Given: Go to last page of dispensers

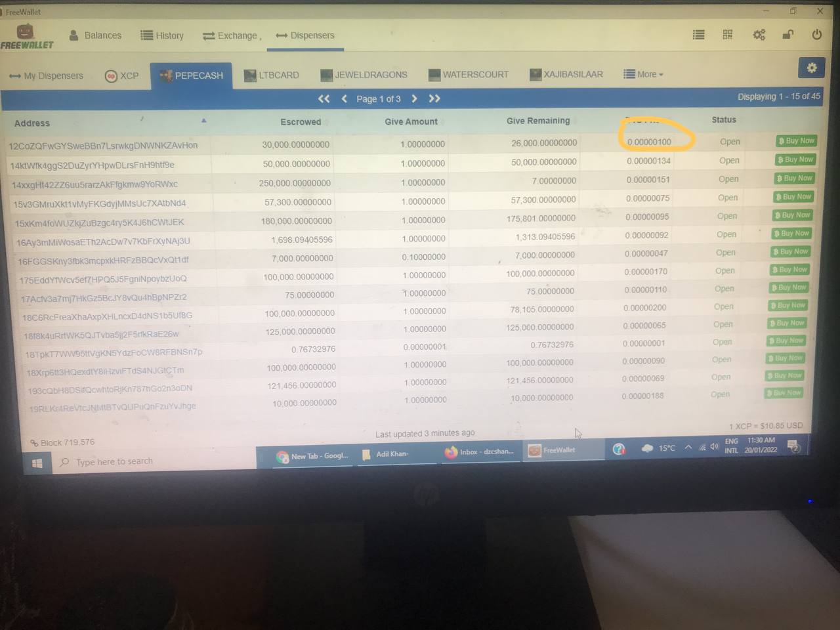Looking at the screenshot, I should (434, 98).
